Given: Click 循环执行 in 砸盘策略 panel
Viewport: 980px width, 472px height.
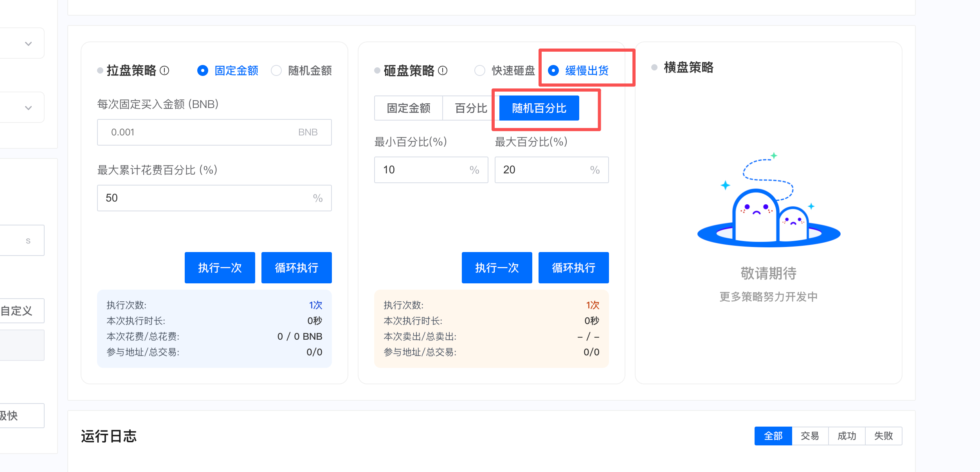Looking at the screenshot, I should [573, 268].
